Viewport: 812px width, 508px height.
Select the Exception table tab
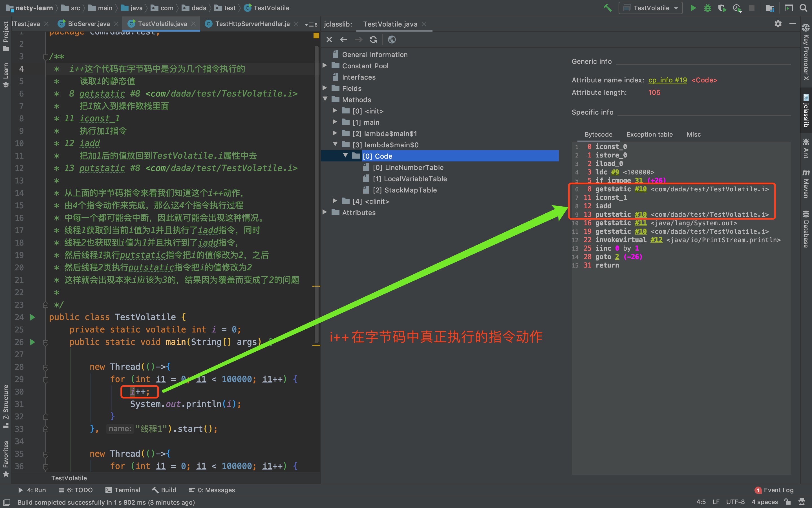point(649,134)
